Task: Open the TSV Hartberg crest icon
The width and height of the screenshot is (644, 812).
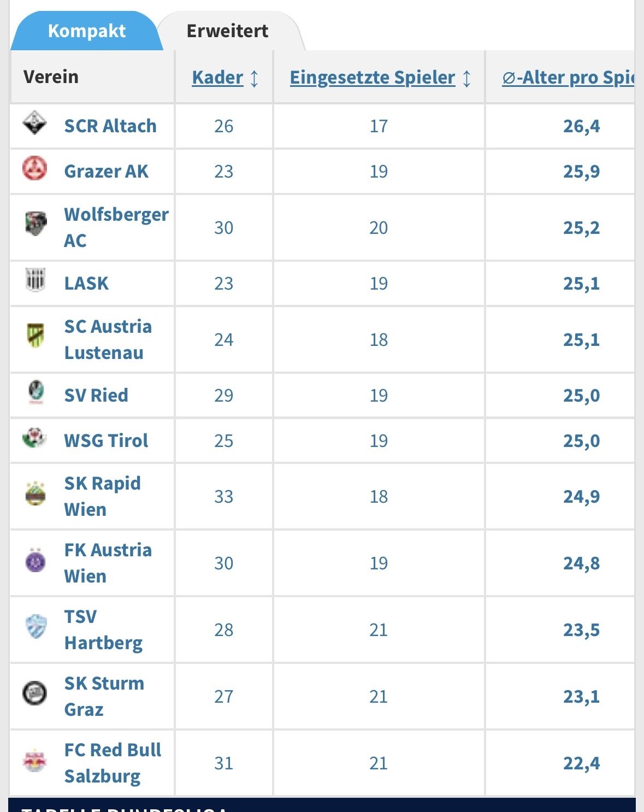Action: (36, 627)
